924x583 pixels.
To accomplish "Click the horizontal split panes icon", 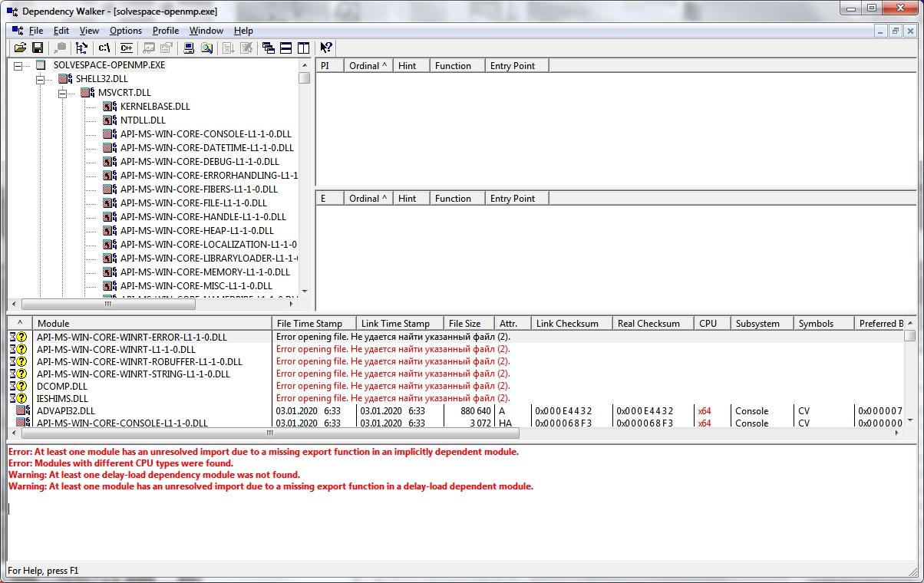I will click(285, 48).
